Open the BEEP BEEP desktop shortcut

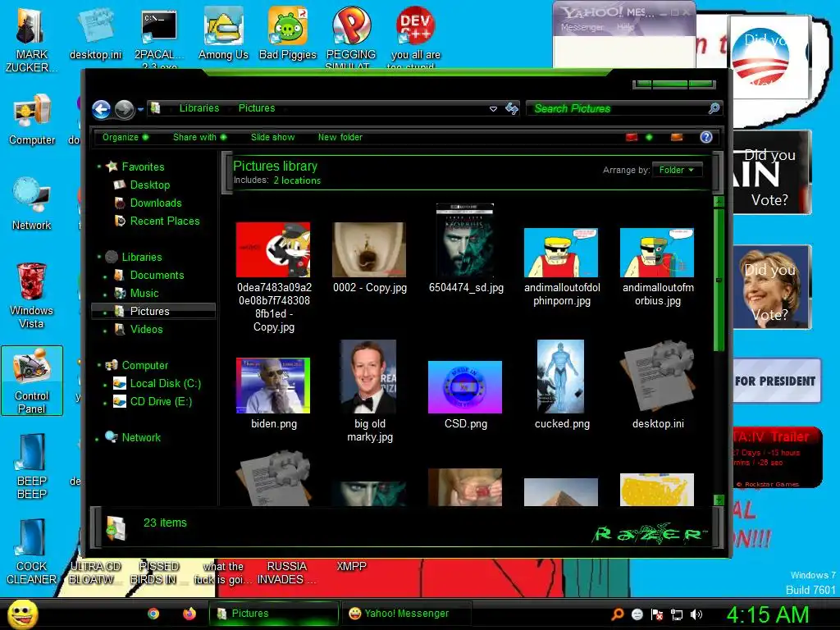(x=32, y=466)
